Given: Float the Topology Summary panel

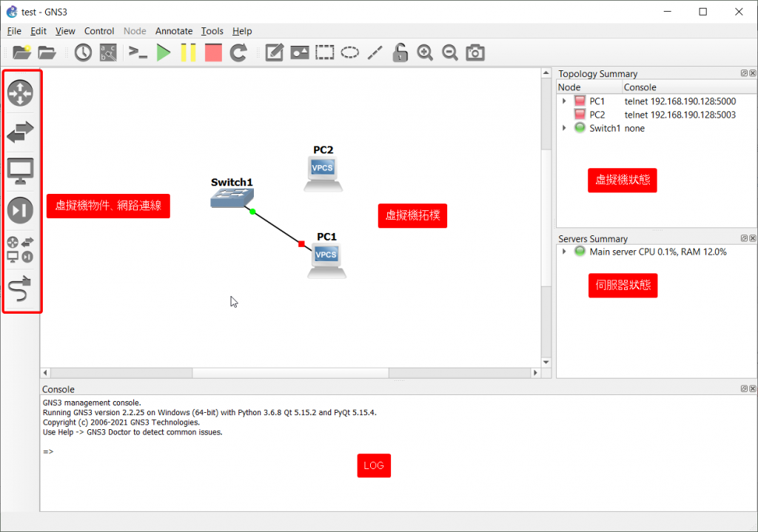Looking at the screenshot, I should tap(744, 73).
